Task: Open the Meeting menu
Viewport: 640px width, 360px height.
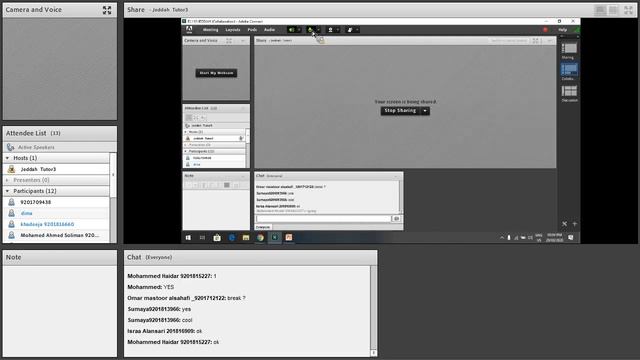Action: (211, 30)
